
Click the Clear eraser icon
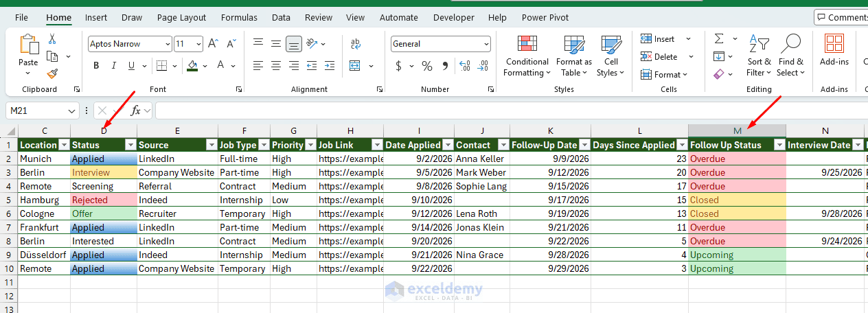(x=719, y=73)
